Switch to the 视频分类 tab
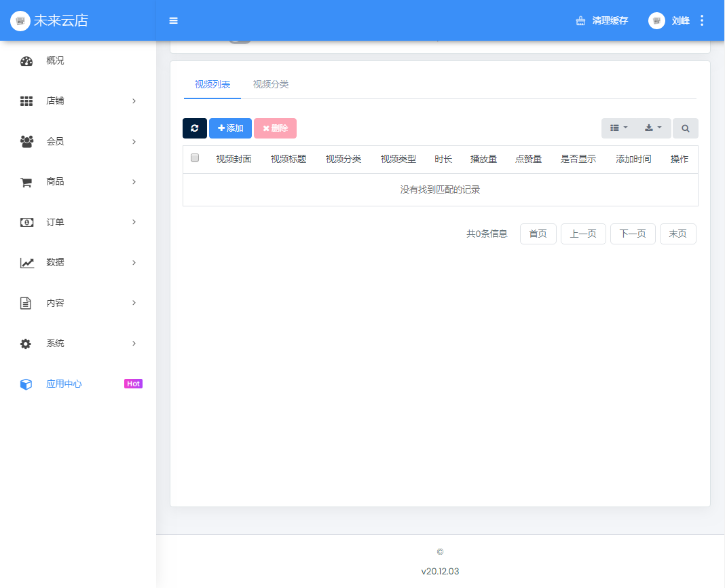 click(271, 84)
